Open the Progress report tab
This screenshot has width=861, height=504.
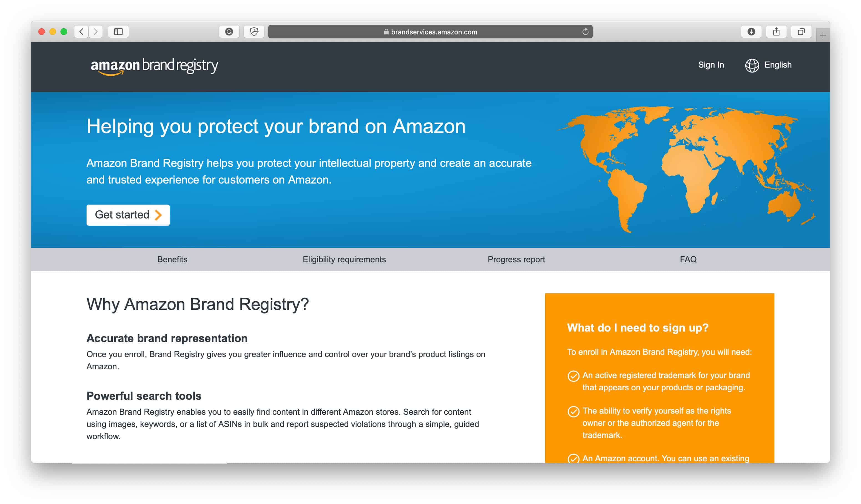pos(516,259)
